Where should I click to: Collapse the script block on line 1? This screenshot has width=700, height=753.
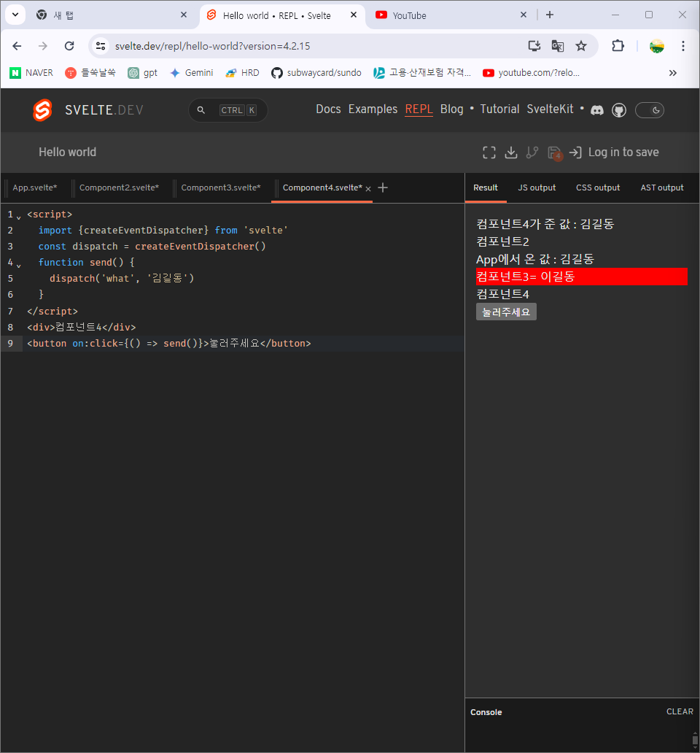click(19, 217)
